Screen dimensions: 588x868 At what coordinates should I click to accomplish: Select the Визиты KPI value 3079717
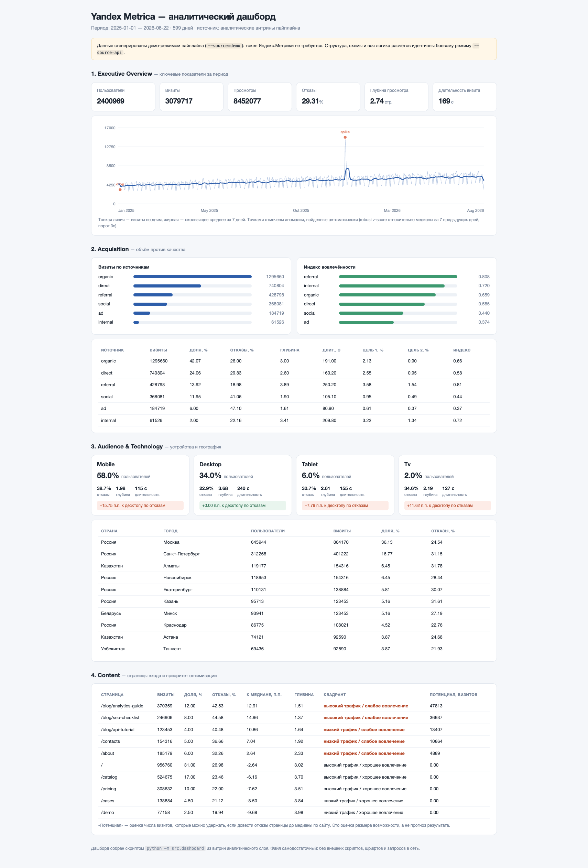179,101
